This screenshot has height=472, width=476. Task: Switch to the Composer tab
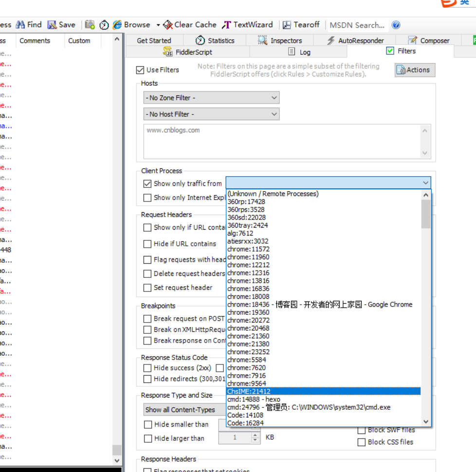click(429, 40)
